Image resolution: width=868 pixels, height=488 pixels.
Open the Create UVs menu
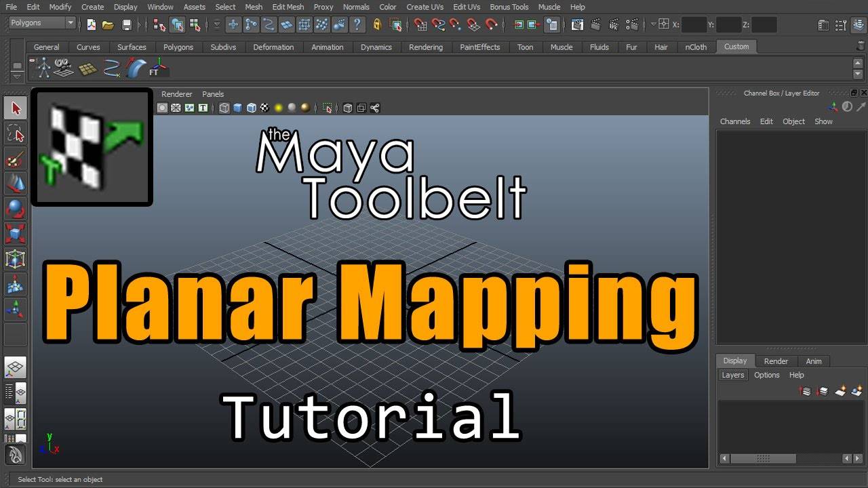[x=425, y=7]
